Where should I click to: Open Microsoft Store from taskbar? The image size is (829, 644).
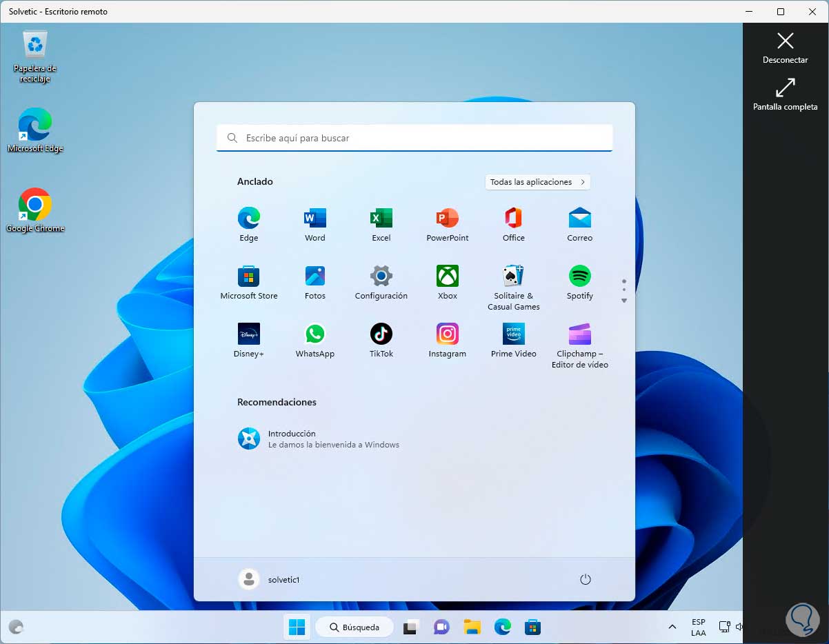532,627
